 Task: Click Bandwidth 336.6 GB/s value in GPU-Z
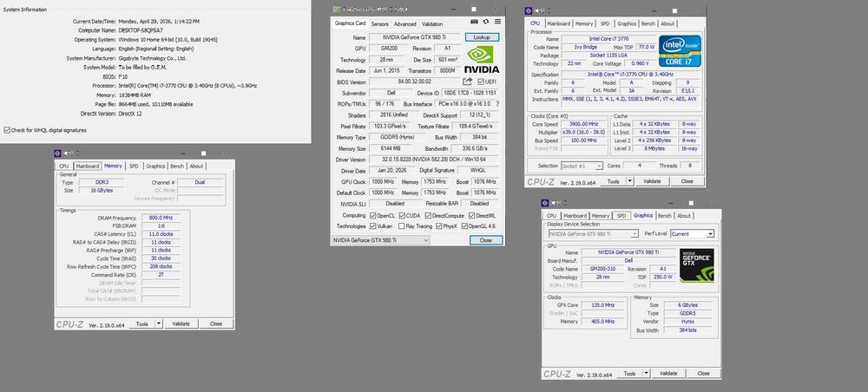tap(476, 148)
